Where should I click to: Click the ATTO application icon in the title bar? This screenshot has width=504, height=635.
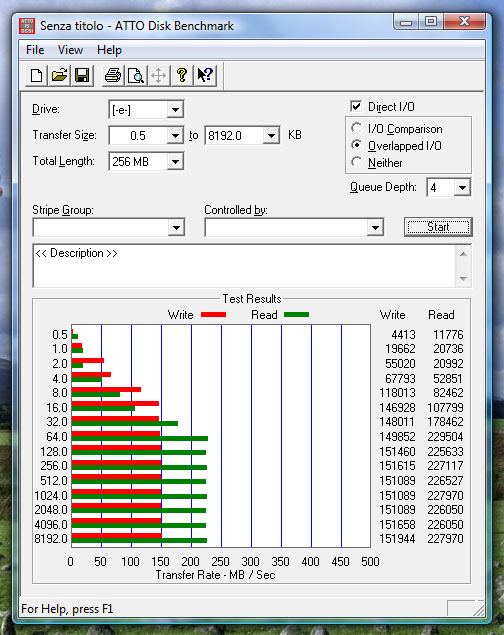(27, 26)
